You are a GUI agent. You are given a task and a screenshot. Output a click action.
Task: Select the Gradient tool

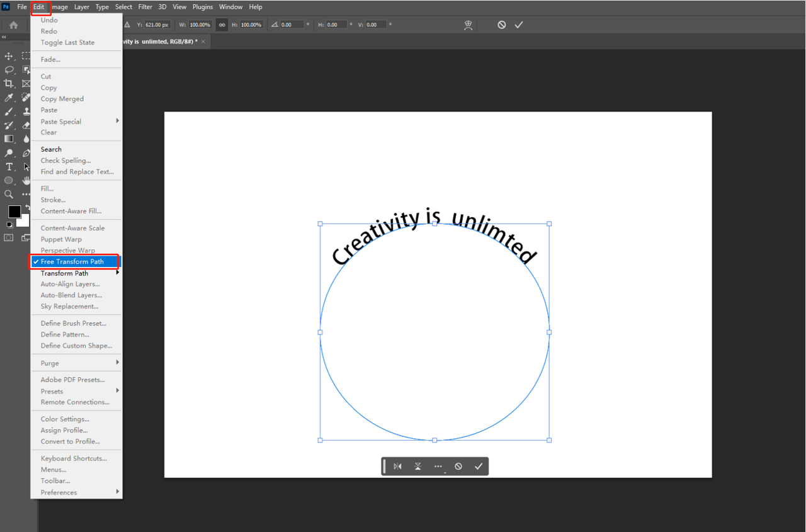[9, 139]
